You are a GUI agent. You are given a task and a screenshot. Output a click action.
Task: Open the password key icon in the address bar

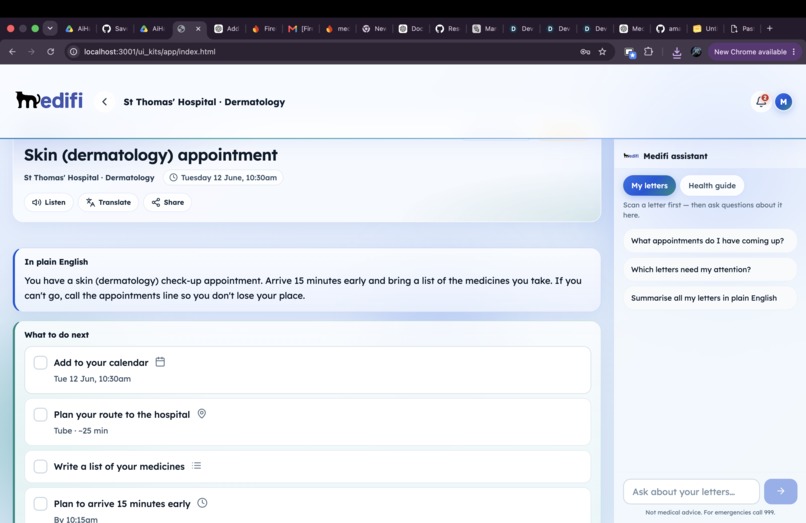[585, 51]
